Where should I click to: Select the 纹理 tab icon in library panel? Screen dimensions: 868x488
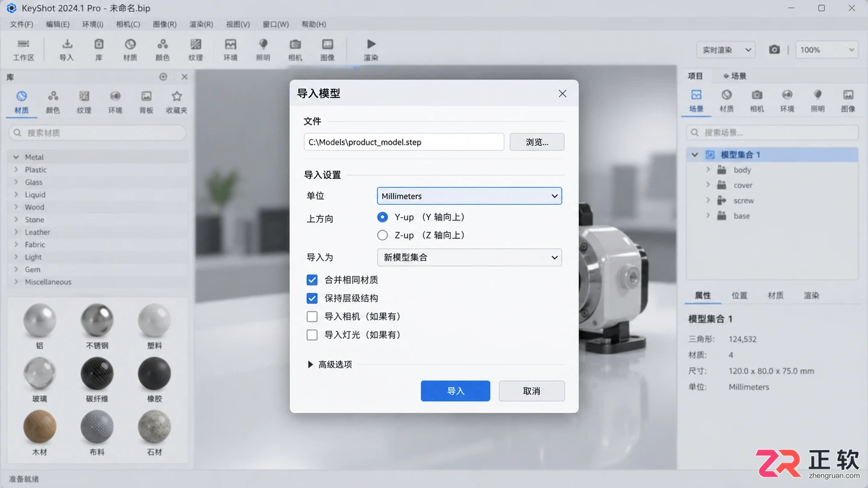click(84, 96)
